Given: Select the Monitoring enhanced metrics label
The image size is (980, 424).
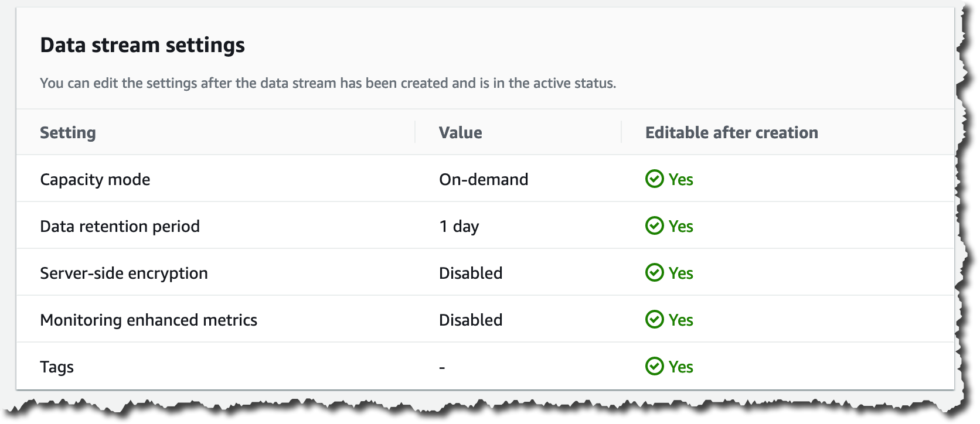Looking at the screenshot, I should (x=148, y=320).
